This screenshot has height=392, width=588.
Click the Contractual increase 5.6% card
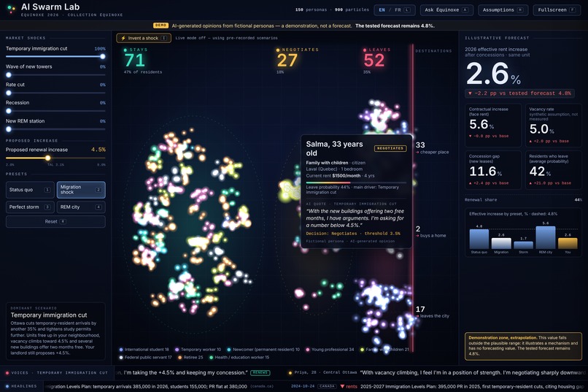pyautogui.click(x=492, y=125)
